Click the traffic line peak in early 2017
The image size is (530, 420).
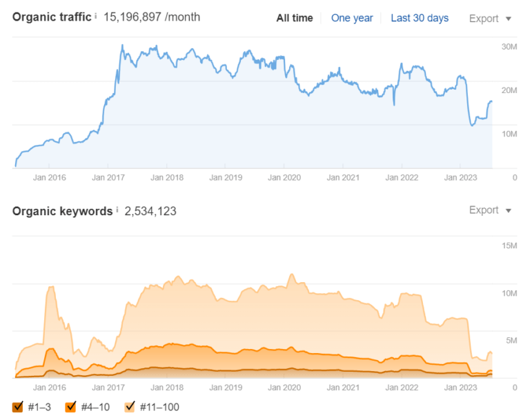(x=122, y=46)
